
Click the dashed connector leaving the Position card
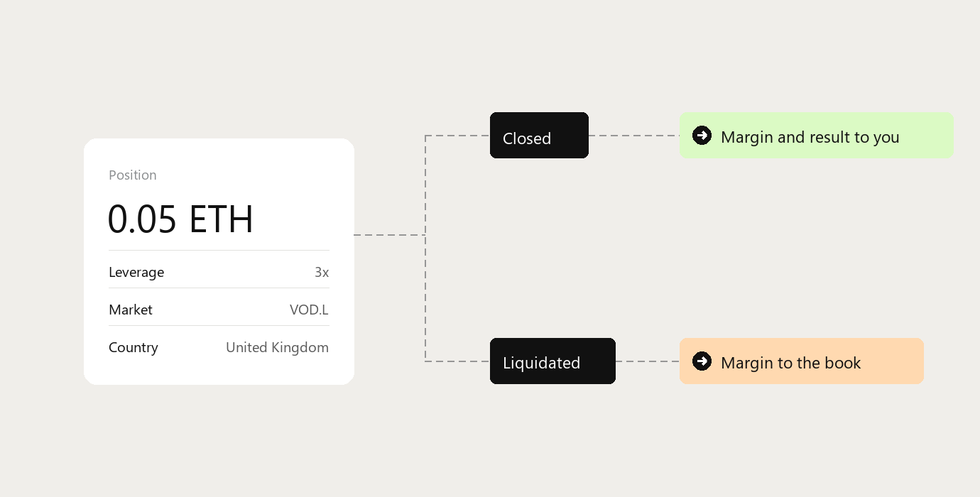(x=389, y=234)
